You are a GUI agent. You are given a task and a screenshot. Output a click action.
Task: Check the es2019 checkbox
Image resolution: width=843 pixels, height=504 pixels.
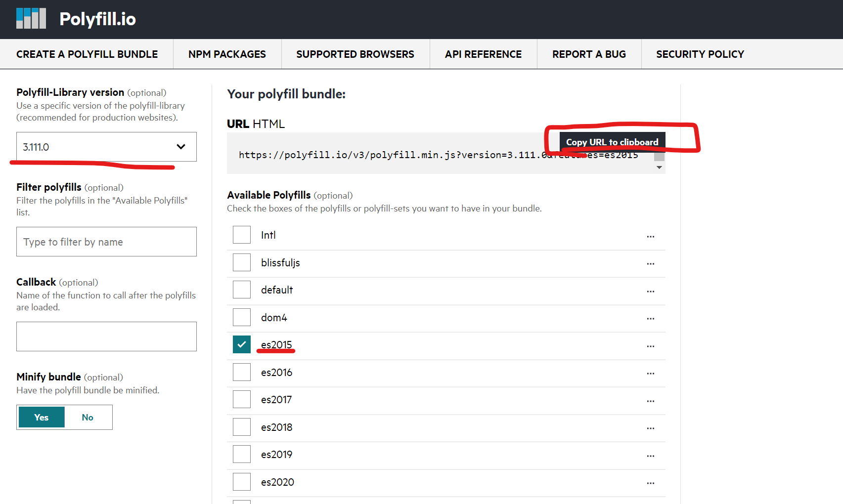242,454
